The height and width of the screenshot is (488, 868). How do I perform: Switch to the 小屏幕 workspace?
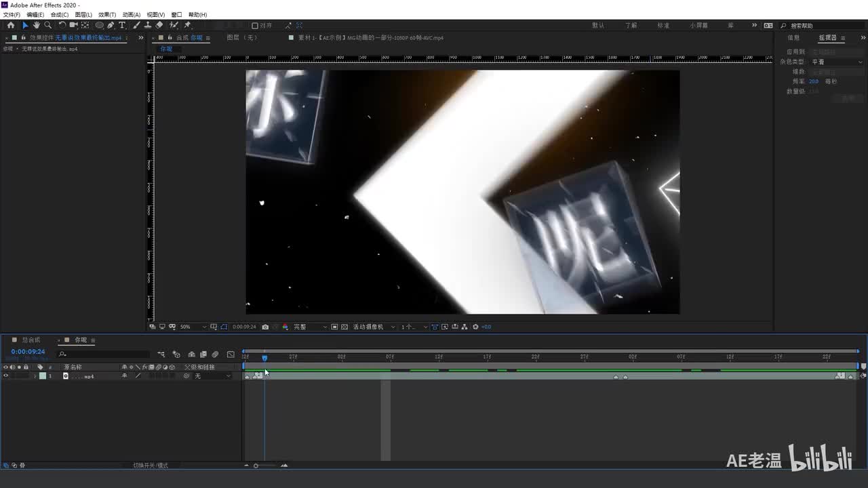(x=699, y=26)
